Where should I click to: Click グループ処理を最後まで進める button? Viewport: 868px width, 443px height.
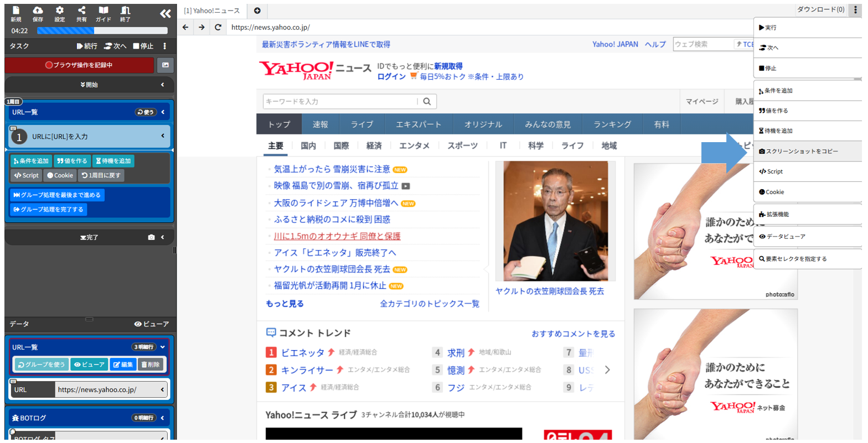coord(57,195)
